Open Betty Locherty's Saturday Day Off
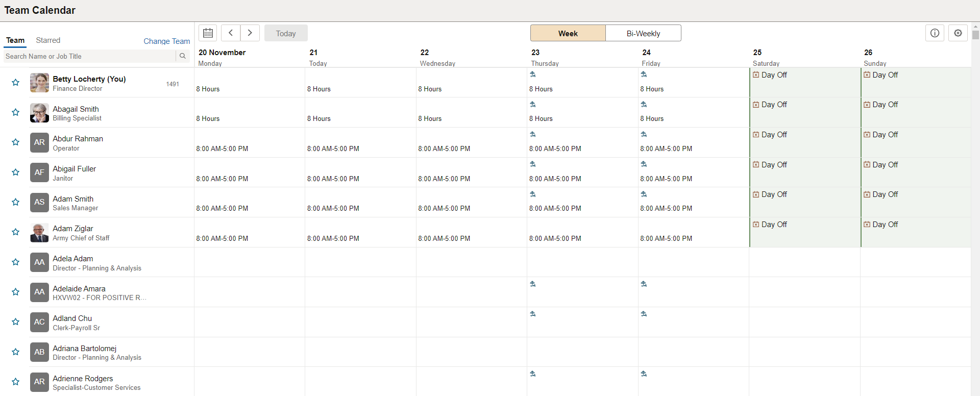The image size is (980, 396). click(x=770, y=75)
